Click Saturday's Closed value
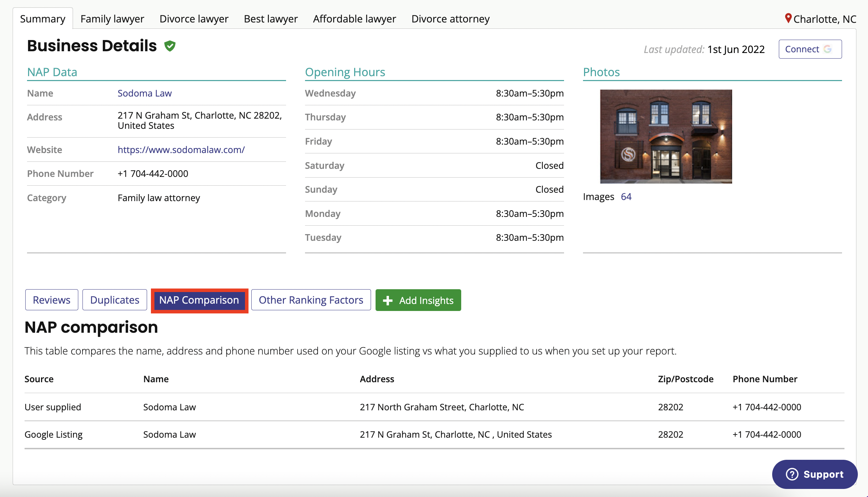 pyautogui.click(x=549, y=166)
